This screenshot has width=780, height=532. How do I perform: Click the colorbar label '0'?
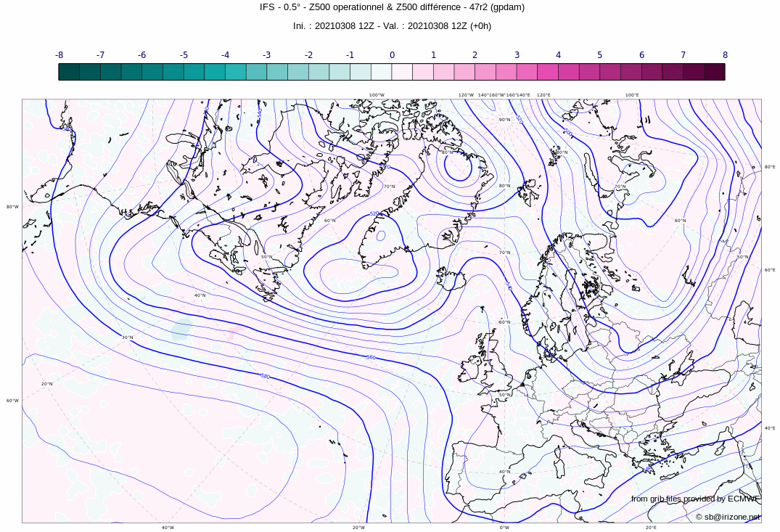(x=392, y=55)
